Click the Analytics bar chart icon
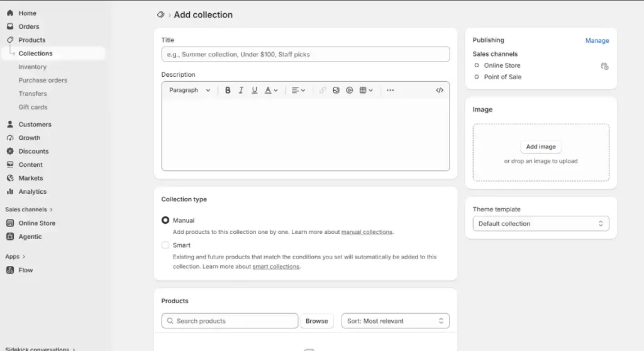 tap(10, 191)
